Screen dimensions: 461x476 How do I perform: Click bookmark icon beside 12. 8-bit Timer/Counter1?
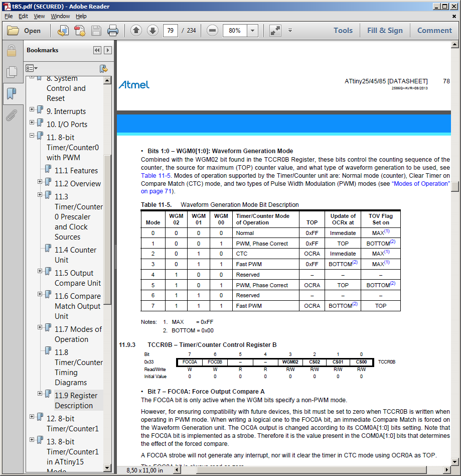pyautogui.click(x=40, y=417)
